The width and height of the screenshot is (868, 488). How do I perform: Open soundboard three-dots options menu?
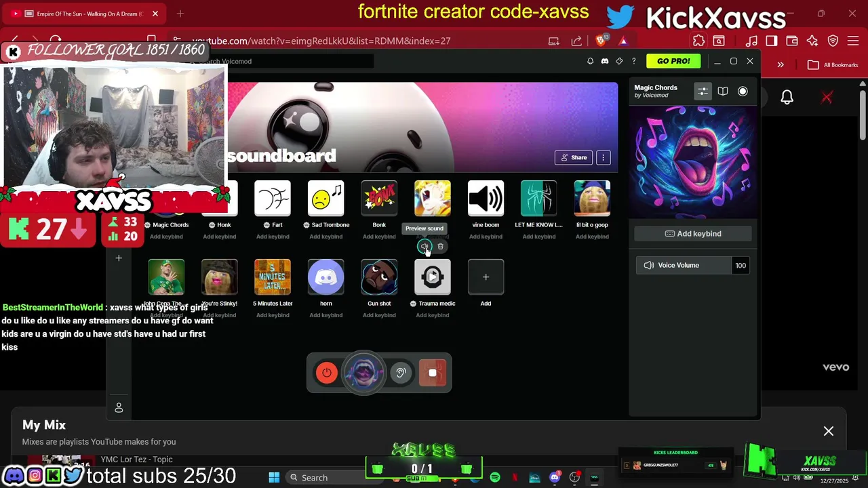[603, 157]
